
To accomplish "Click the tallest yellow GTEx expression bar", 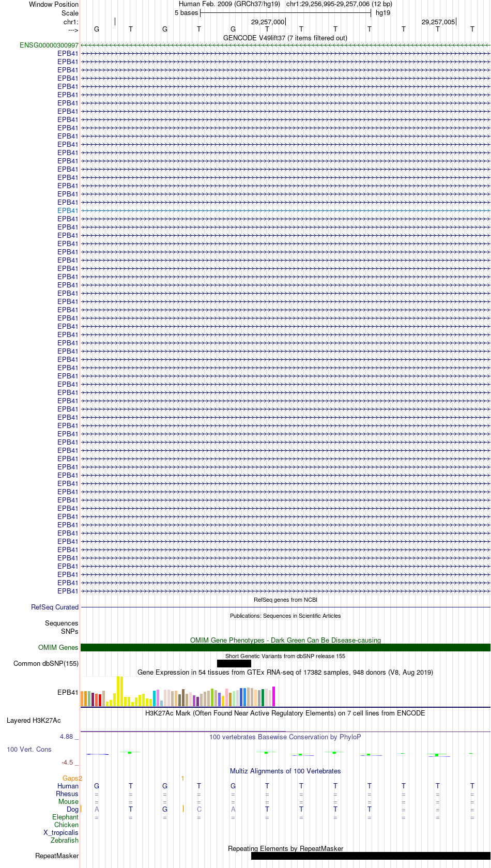I will coord(118,691).
